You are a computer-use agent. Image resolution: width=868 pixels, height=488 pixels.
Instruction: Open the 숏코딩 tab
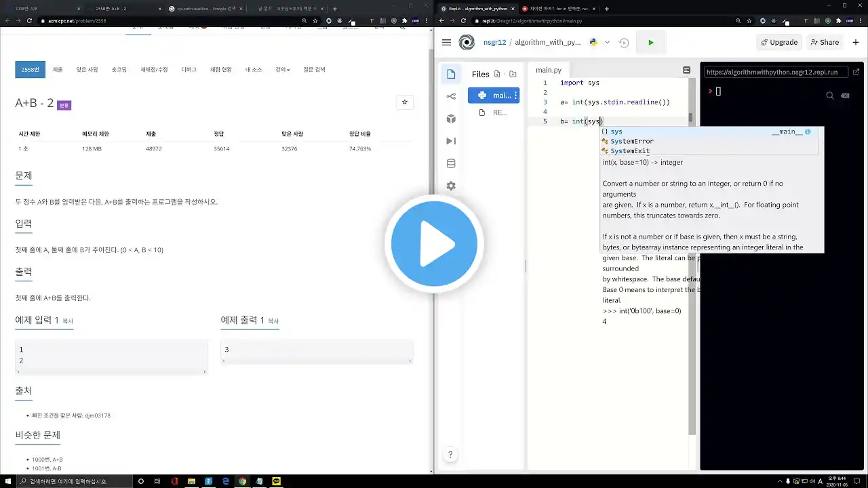(119, 69)
